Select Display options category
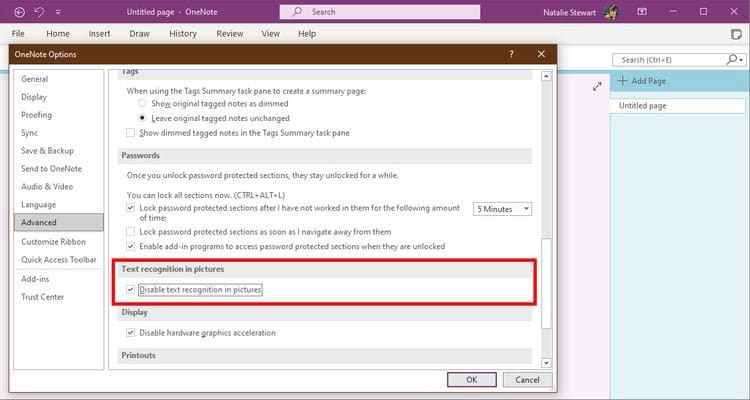 click(x=58, y=97)
